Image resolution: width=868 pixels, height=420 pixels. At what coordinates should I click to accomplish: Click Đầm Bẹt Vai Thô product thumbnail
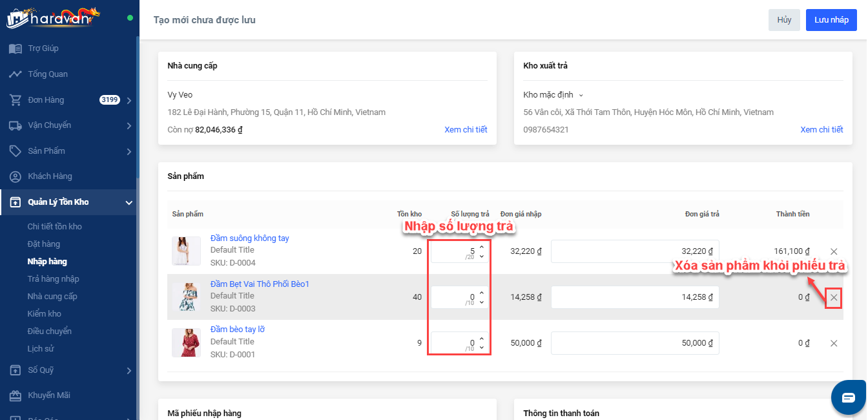(186, 297)
